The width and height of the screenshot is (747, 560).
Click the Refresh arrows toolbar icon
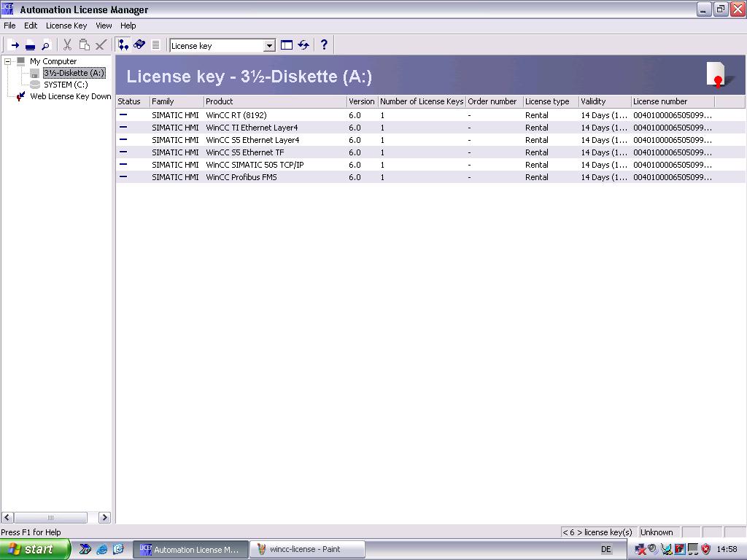coord(303,45)
